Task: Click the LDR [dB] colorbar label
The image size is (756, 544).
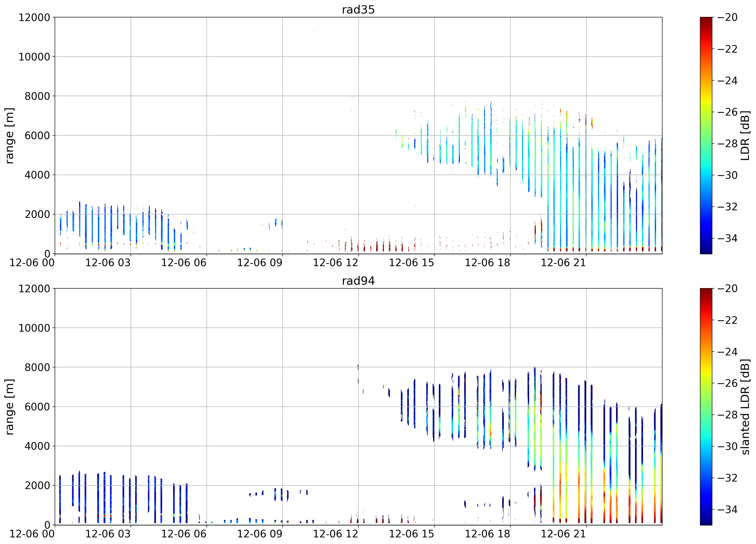Action: 745,135
